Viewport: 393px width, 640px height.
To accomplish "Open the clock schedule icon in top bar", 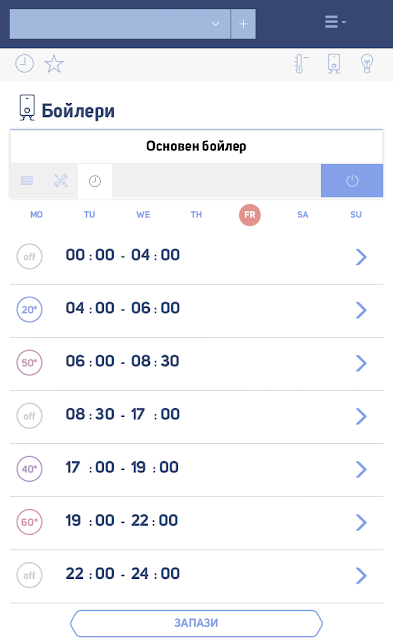I will pos(24,64).
